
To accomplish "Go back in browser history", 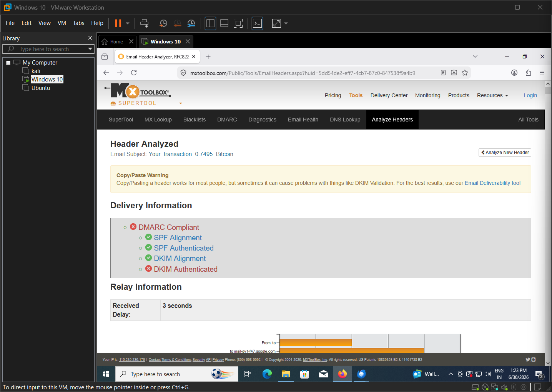I will pos(106,73).
